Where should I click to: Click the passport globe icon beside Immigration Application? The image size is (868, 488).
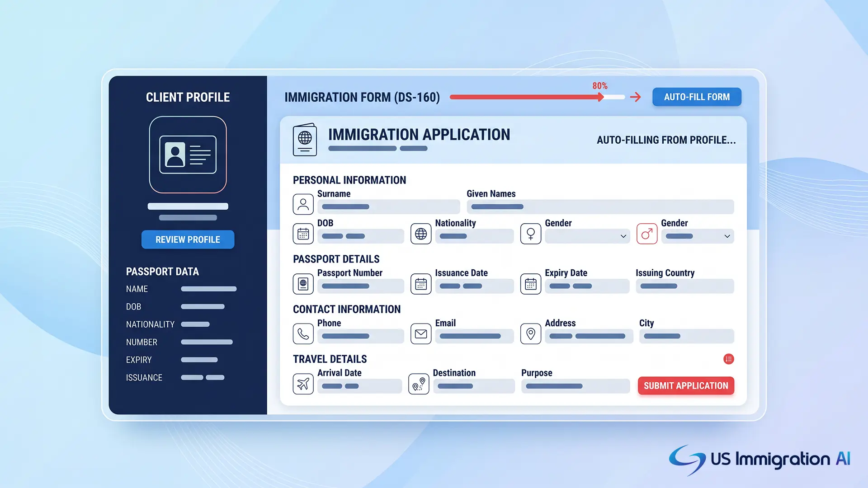point(305,140)
